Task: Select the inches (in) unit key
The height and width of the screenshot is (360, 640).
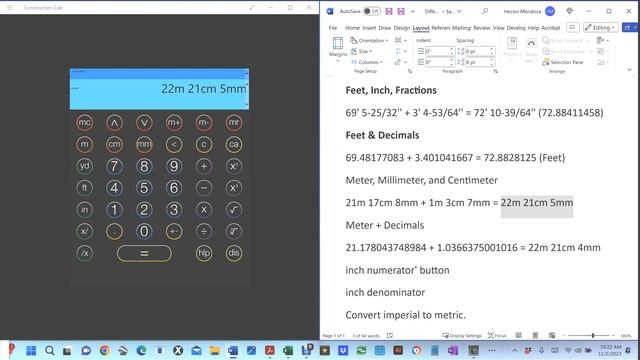Action: point(84,209)
